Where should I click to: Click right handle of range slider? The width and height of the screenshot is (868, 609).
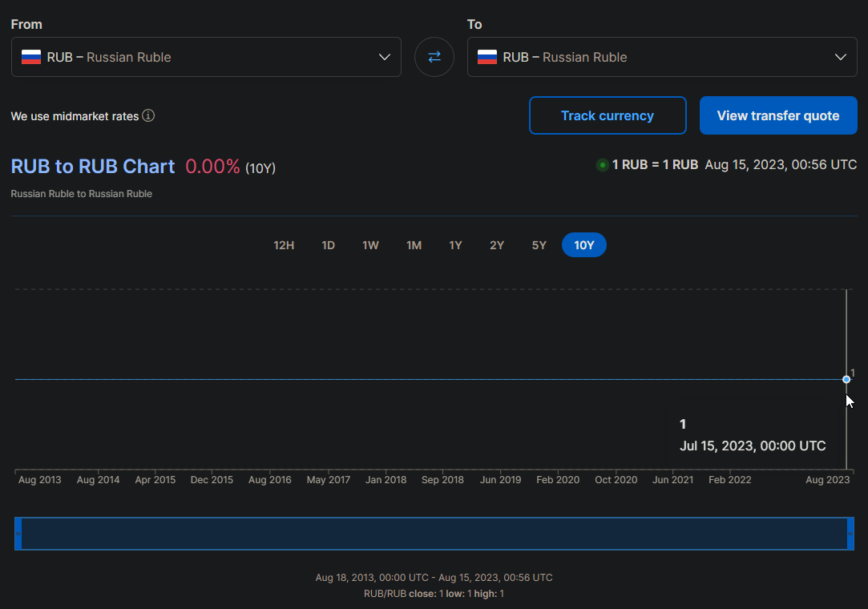click(x=850, y=534)
